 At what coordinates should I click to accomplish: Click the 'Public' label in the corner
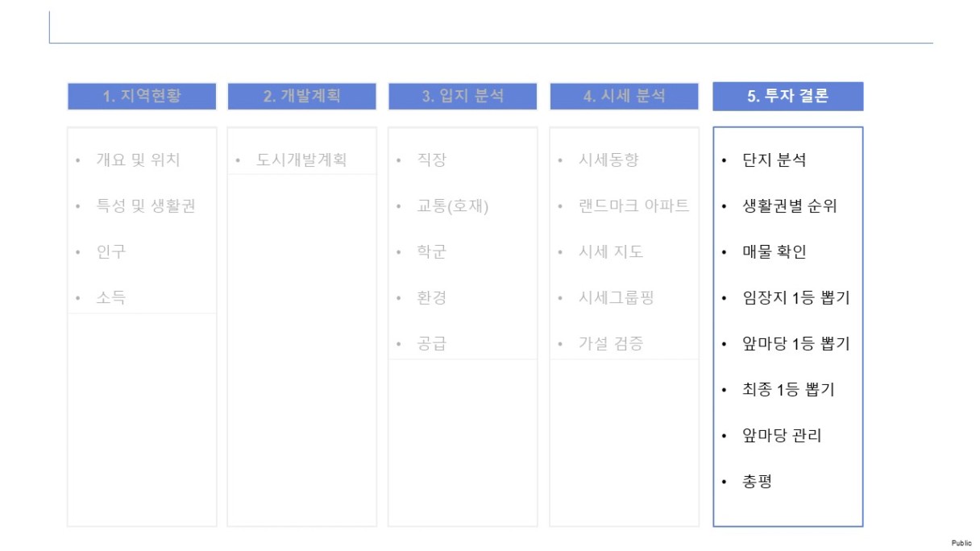pyautogui.click(x=961, y=544)
